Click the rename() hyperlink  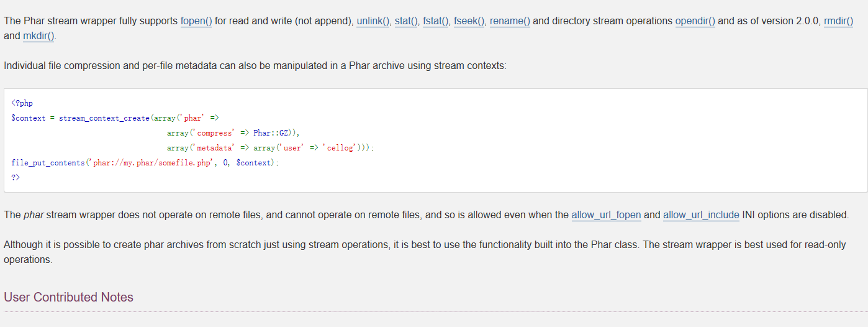(510, 21)
